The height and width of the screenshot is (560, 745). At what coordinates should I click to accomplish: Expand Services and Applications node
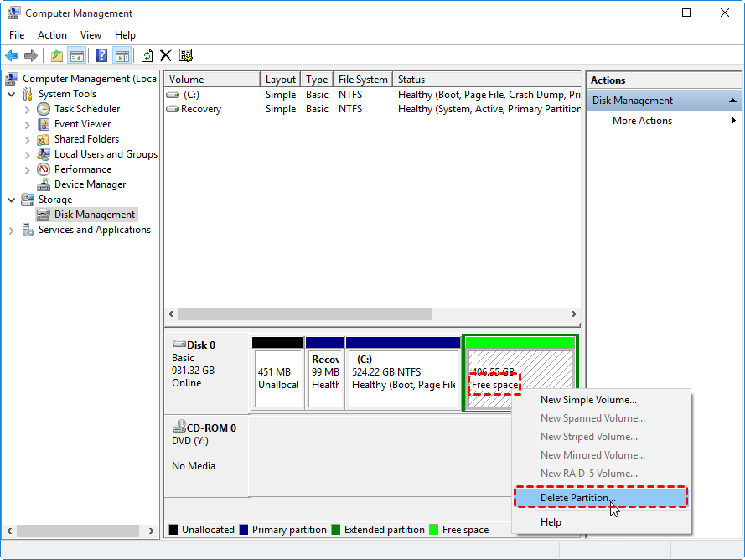(12, 231)
